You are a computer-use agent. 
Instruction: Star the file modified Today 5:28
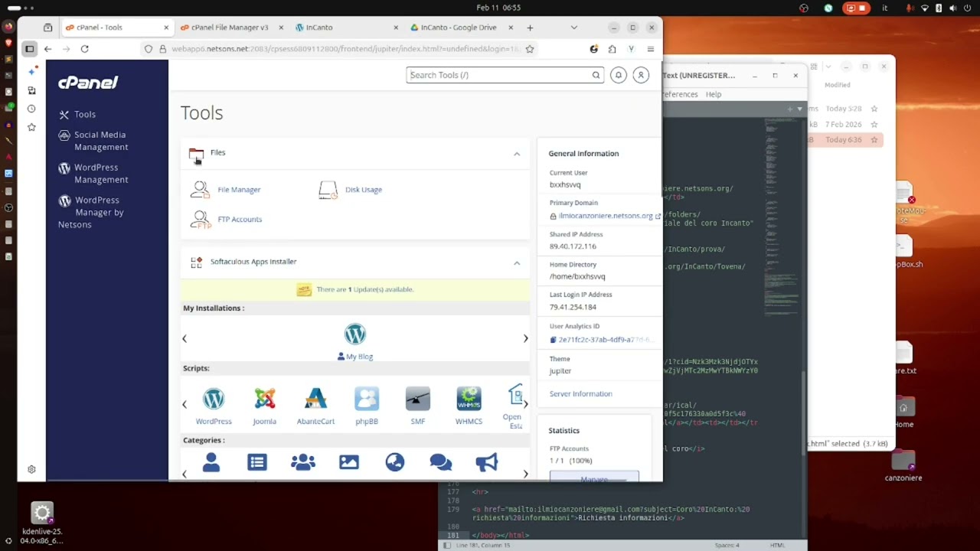coord(874,109)
